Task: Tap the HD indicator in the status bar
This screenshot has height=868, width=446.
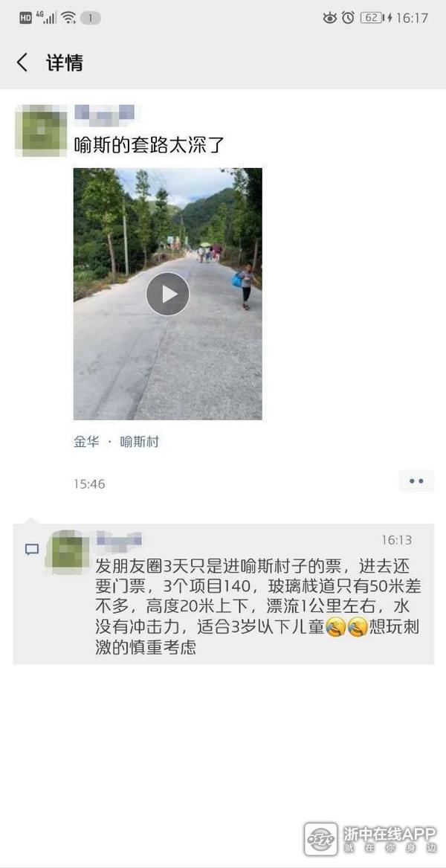Action: pos(25,18)
